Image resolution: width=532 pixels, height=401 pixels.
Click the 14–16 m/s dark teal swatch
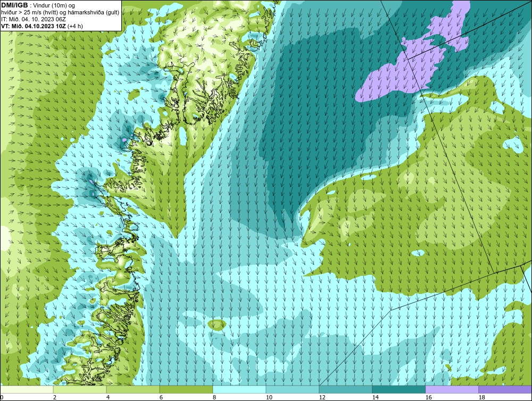tap(398, 389)
